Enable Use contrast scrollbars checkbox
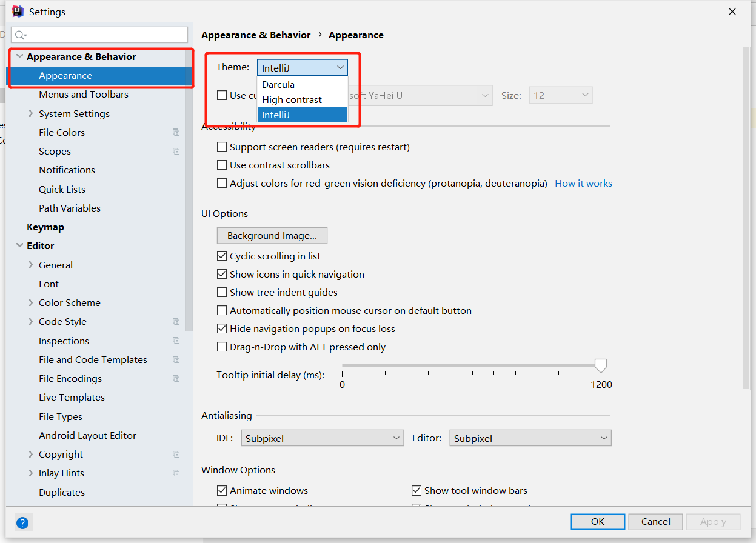The width and height of the screenshot is (756, 543). pos(222,165)
